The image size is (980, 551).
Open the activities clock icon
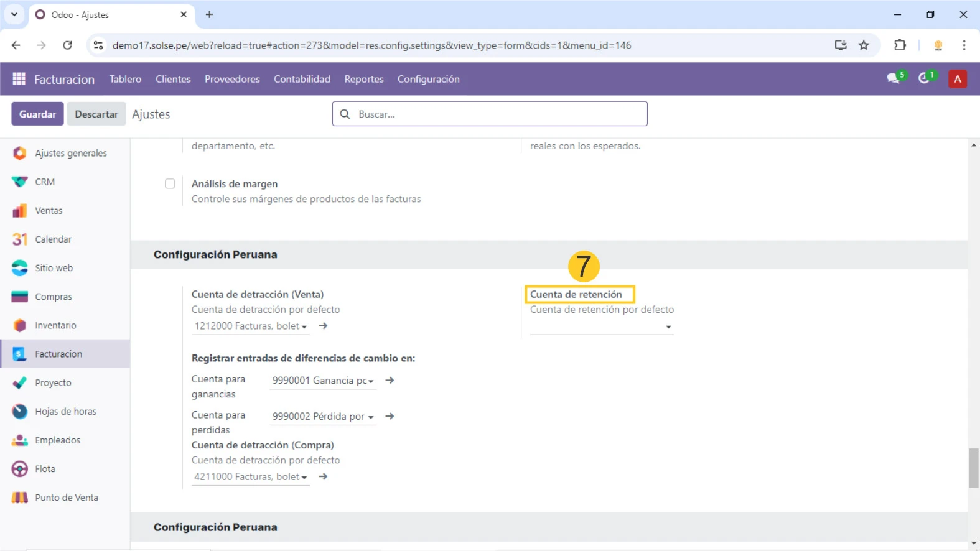pos(925,78)
